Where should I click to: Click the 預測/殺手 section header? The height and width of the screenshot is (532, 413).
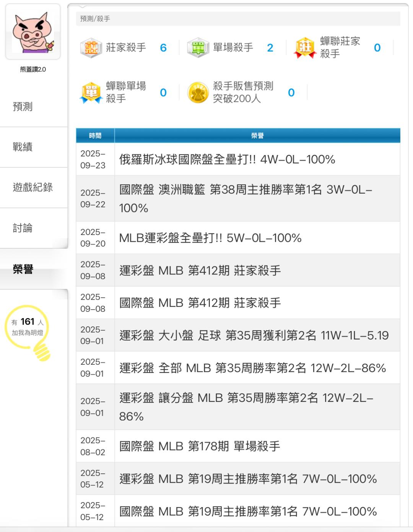pyautogui.click(x=238, y=18)
